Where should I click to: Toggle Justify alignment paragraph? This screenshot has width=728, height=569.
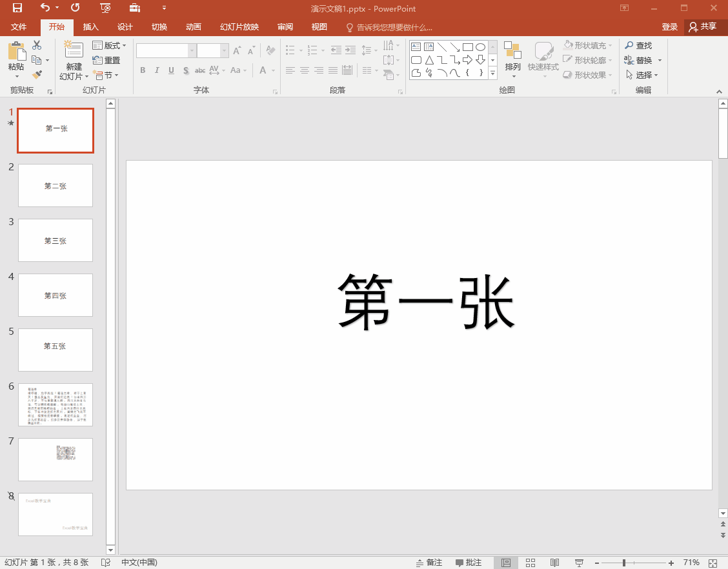coord(334,70)
